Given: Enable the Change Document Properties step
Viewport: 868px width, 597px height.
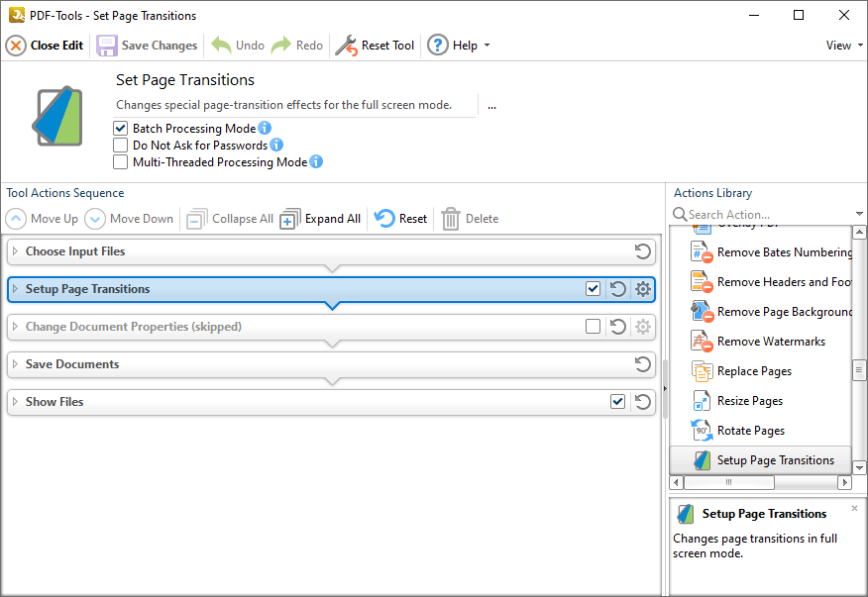Looking at the screenshot, I should point(593,327).
